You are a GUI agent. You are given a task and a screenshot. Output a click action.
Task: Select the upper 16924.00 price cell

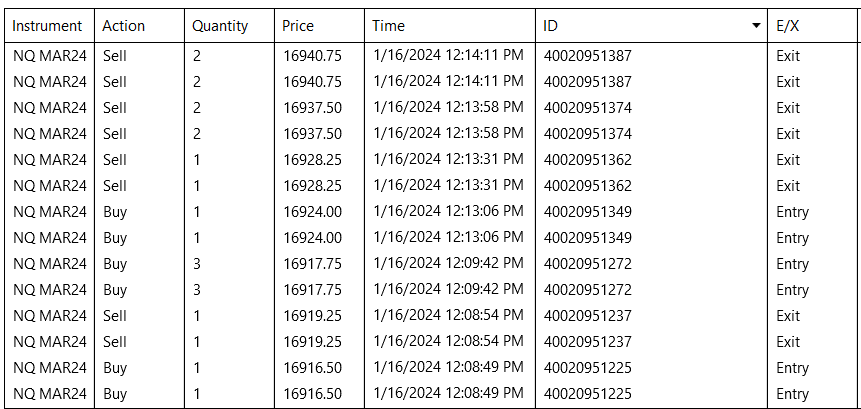coord(313,212)
